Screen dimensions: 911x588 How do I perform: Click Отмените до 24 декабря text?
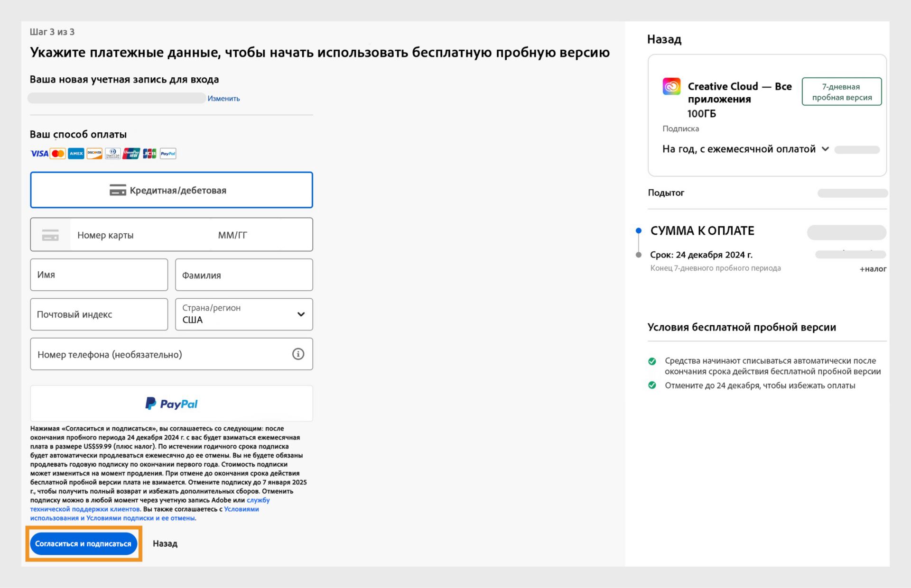pyautogui.click(x=760, y=386)
